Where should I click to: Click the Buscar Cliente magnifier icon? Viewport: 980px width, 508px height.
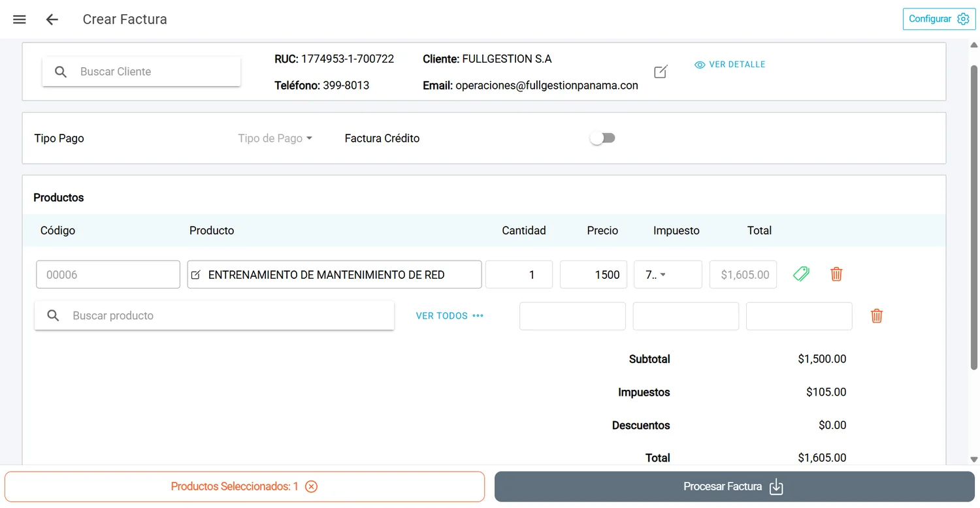[x=61, y=72]
